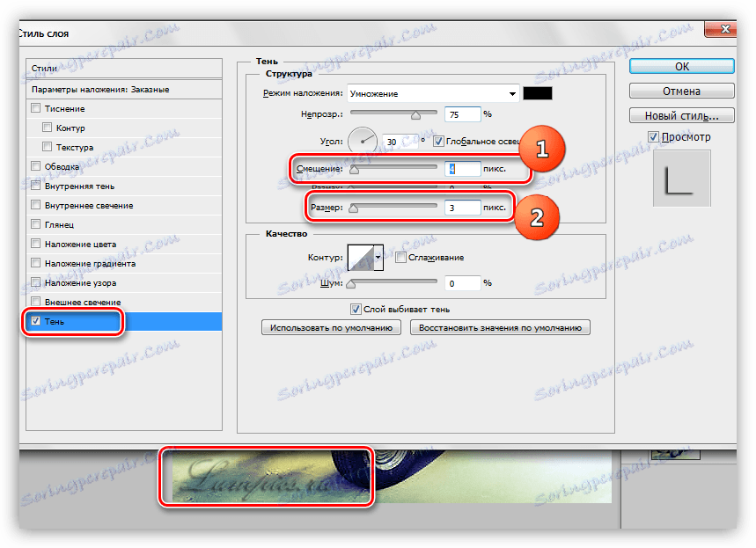Close the Стиль слоя dialog
This screenshot has width=756, height=548.
pos(720,29)
